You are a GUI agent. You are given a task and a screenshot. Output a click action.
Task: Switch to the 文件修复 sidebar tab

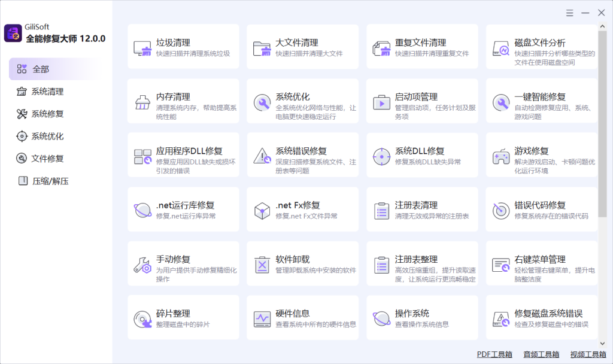[47, 159]
